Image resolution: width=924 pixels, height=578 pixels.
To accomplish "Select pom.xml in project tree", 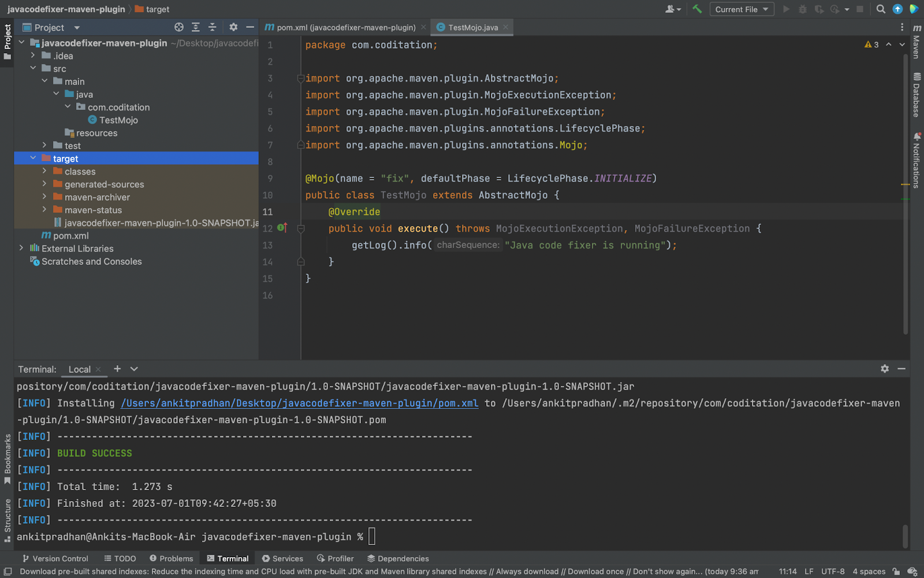I will (65, 236).
